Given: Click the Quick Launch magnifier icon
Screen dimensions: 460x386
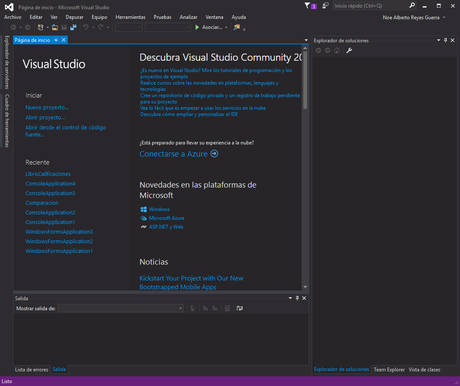Looking at the screenshot, I should [x=412, y=5].
